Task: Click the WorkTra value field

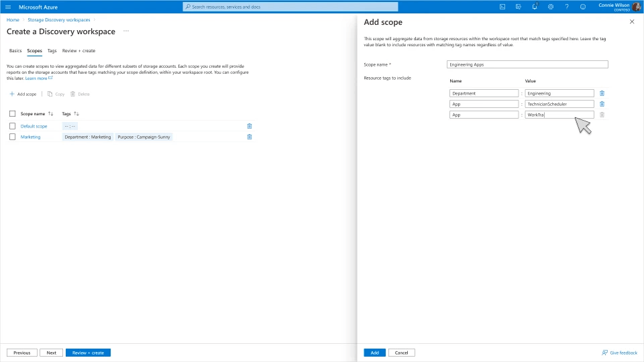Action: click(559, 115)
